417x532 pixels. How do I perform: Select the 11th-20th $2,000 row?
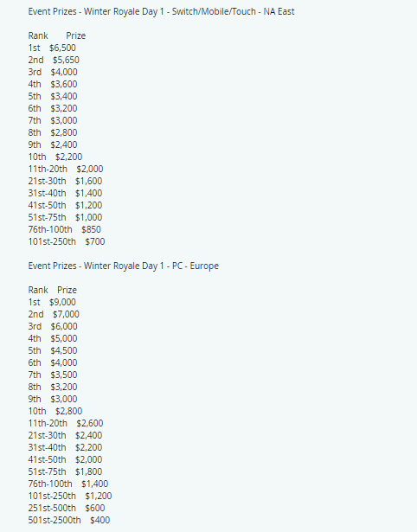click(66, 169)
